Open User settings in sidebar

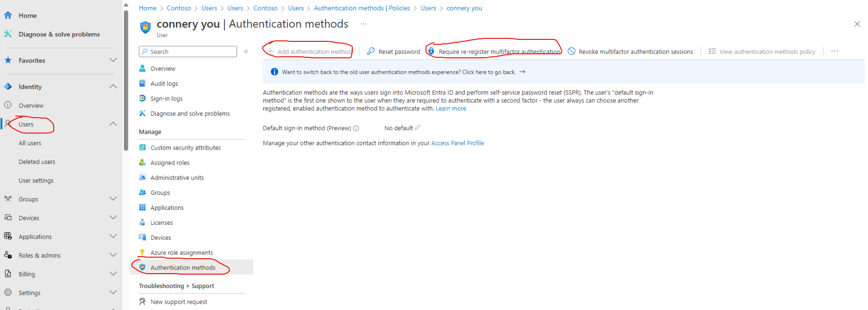(x=36, y=180)
